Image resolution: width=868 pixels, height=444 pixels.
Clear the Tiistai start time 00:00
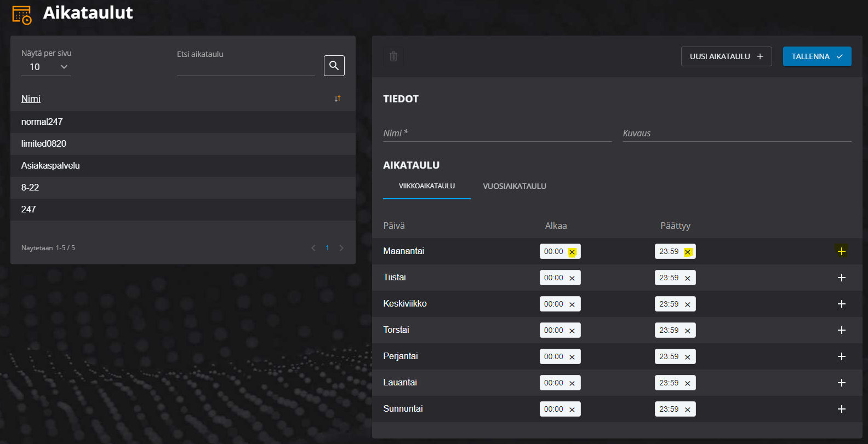coord(572,278)
